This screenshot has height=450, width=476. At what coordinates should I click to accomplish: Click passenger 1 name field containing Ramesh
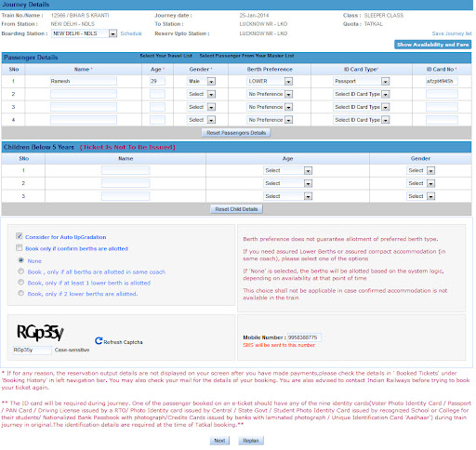click(84, 81)
